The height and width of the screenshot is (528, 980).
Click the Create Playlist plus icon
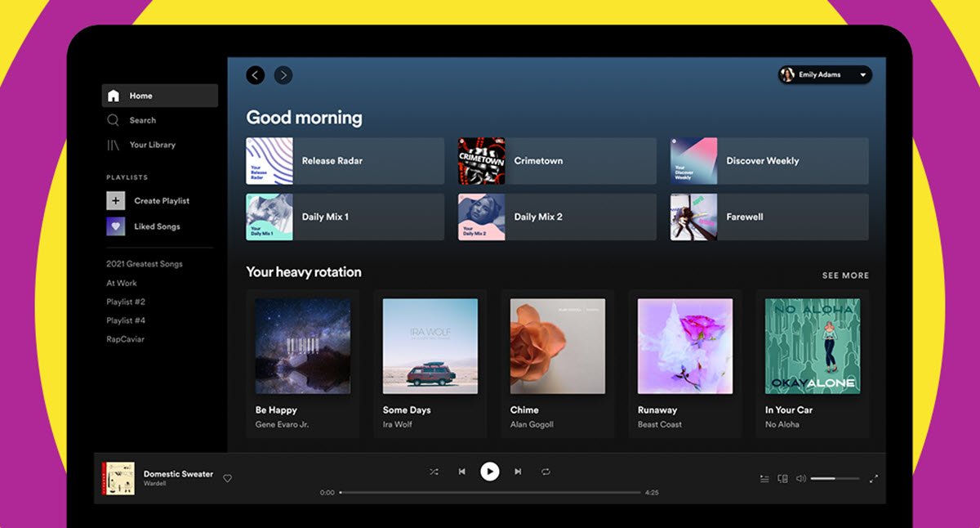click(116, 200)
